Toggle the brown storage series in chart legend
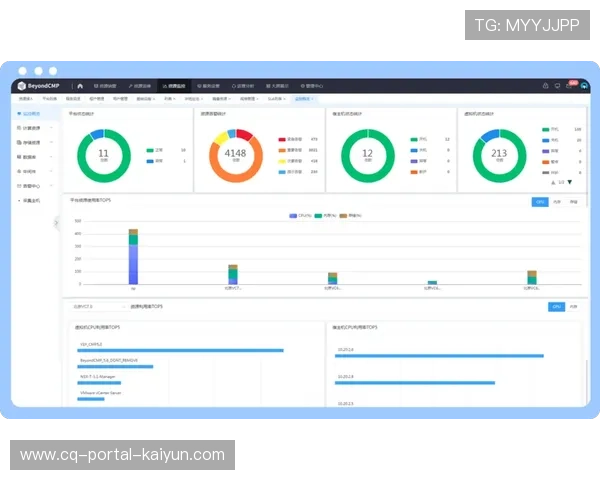Screen dimensions: 600x480 tap(346, 215)
